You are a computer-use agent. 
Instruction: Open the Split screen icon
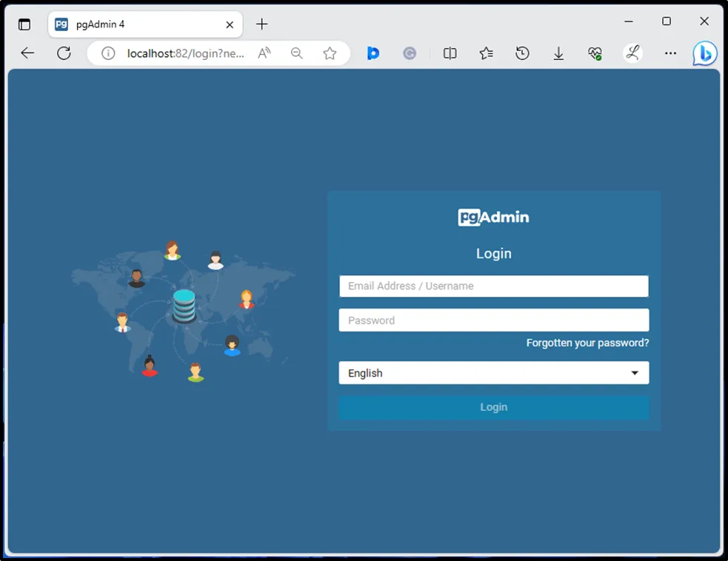[x=450, y=53]
